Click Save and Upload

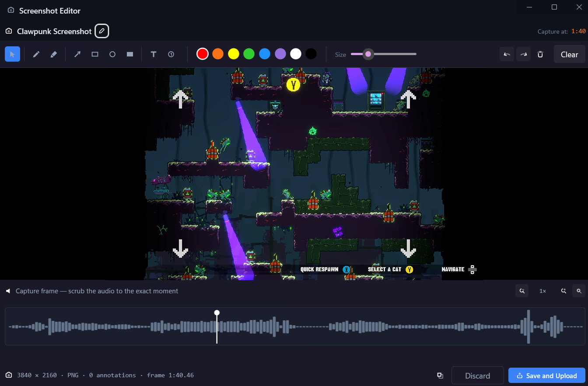(x=547, y=376)
